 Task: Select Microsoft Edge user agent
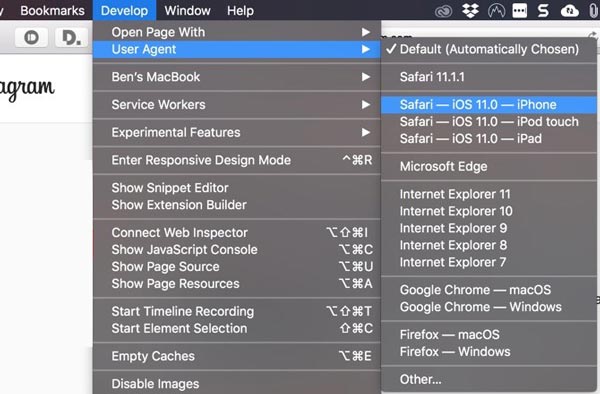point(489,166)
